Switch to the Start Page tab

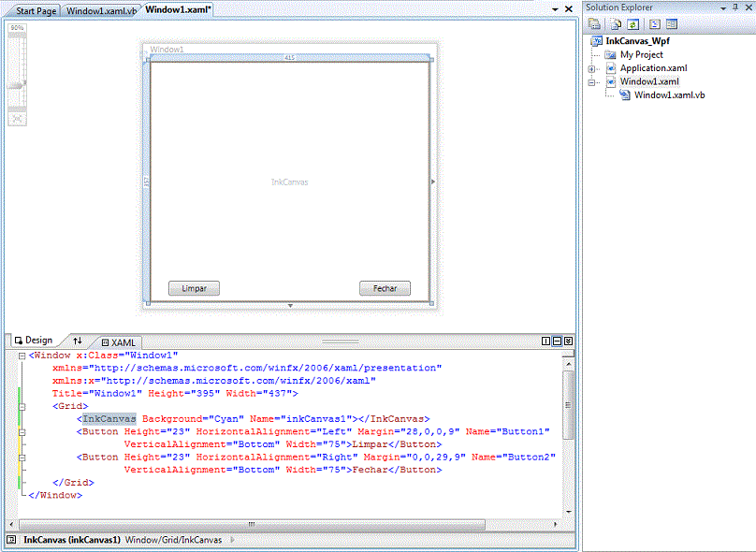(36, 10)
